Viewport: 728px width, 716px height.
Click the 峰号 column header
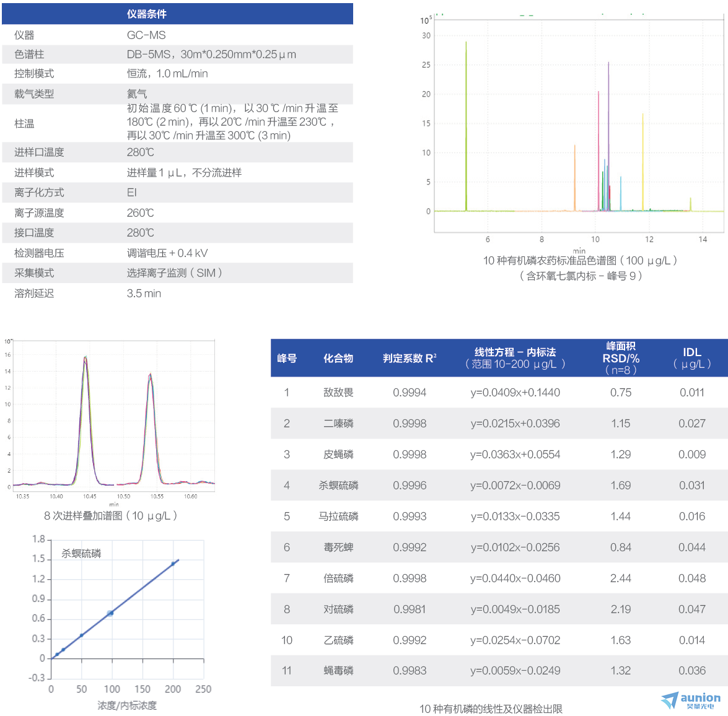(x=286, y=359)
